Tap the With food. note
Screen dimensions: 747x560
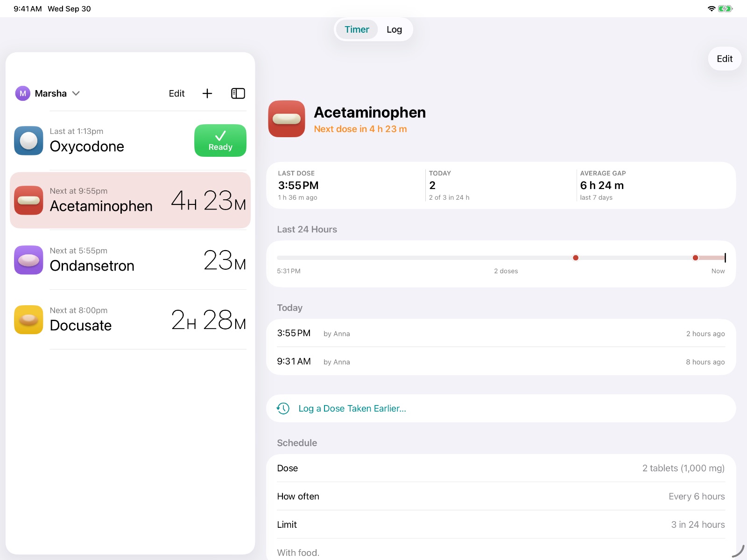pyautogui.click(x=298, y=553)
